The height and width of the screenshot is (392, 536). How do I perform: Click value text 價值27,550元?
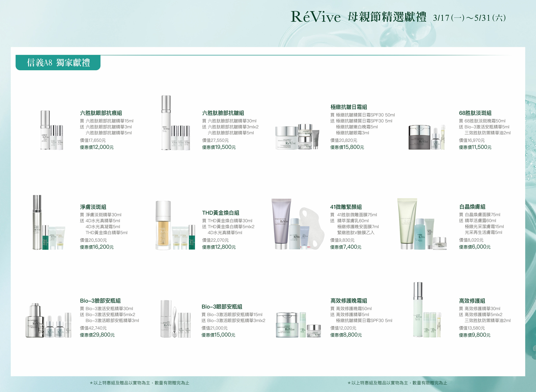pyautogui.click(x=215, y=140)
